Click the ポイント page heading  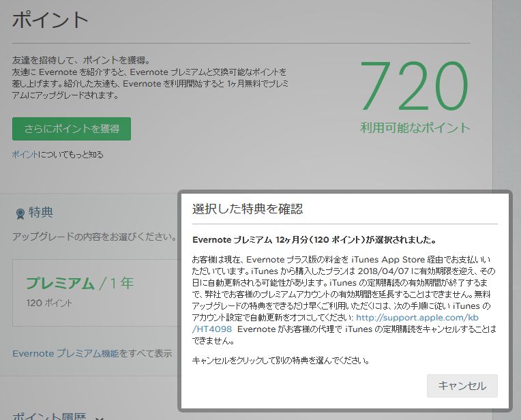(x=50, y=19)
